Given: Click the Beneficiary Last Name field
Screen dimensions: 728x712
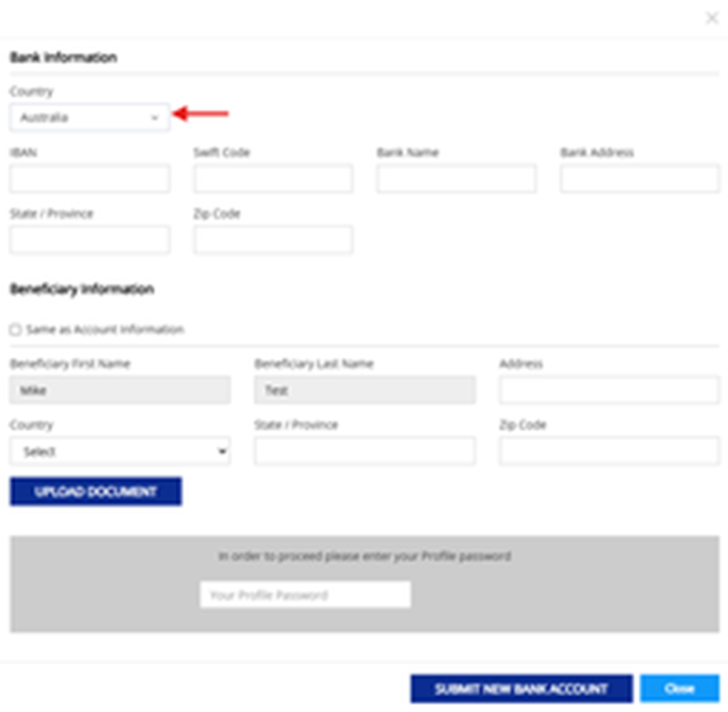Looking at the screenshot, I should pyautogui.click(x=364, y=390).
